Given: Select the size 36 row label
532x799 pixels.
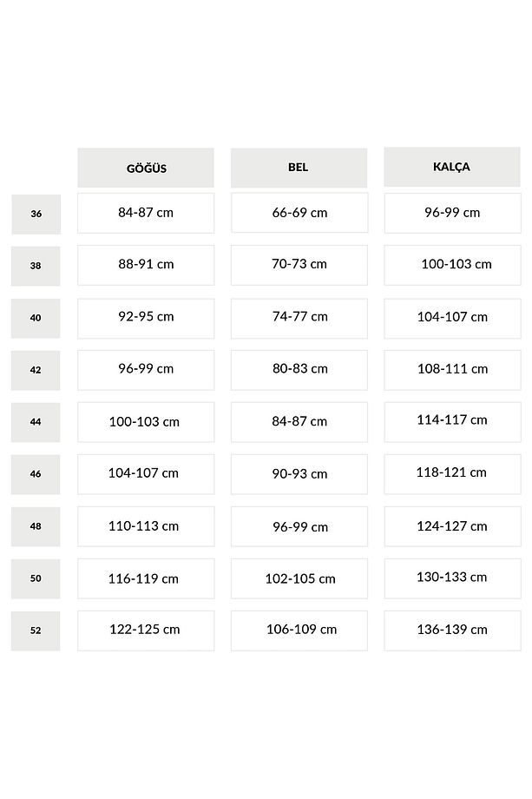Looking at the screenshot, I should click(x=36, y=214).
